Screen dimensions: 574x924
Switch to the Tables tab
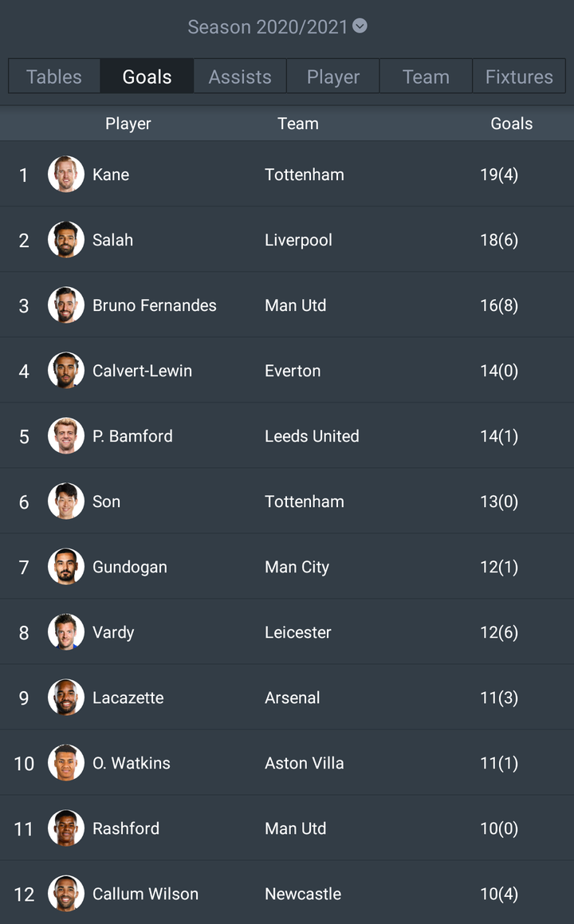click(x=54, y=77)
